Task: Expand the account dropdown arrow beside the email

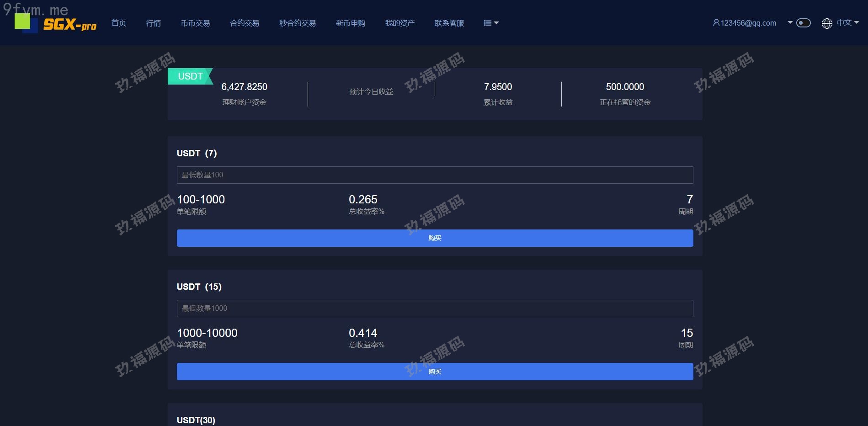Action: coord(790,22)
